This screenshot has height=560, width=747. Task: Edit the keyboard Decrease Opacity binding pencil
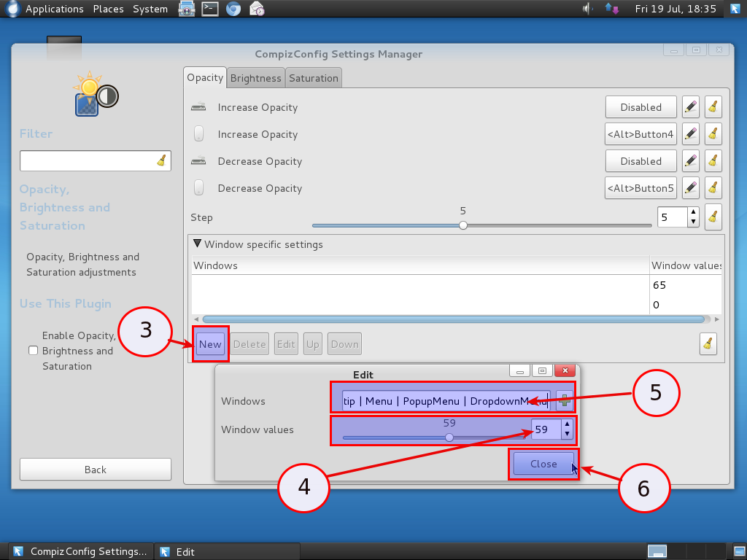pos(690,161)
